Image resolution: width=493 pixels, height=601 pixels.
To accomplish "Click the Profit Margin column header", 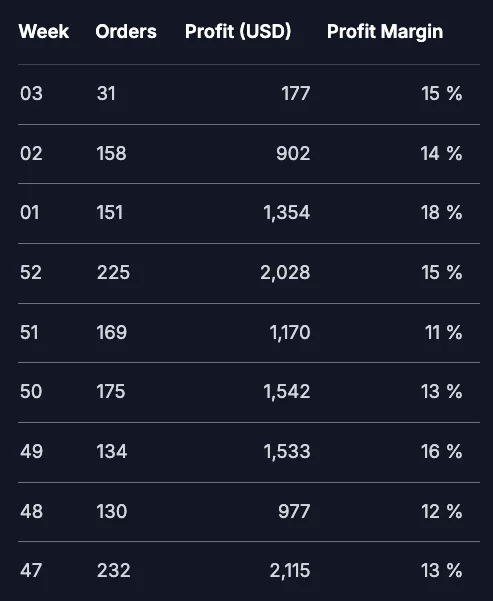I will click(x=385, y=32).
